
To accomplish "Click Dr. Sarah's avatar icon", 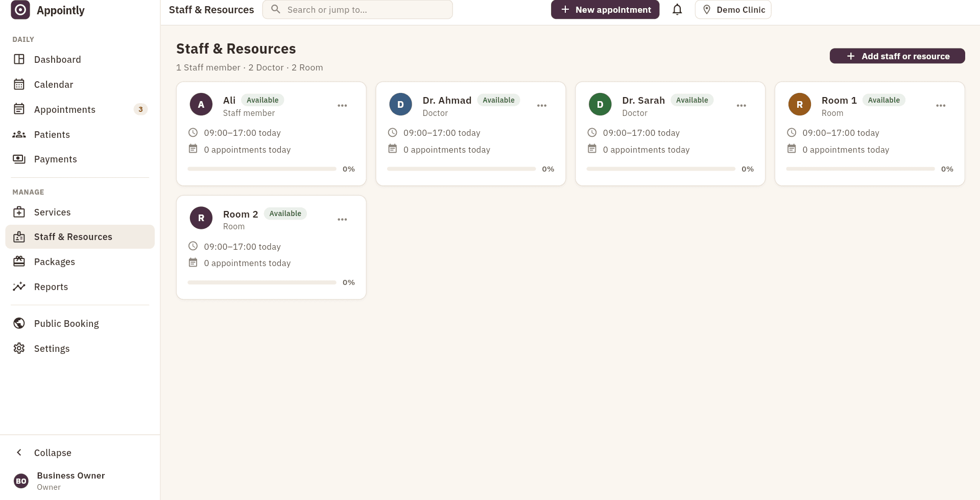I will tap(600, 105).
